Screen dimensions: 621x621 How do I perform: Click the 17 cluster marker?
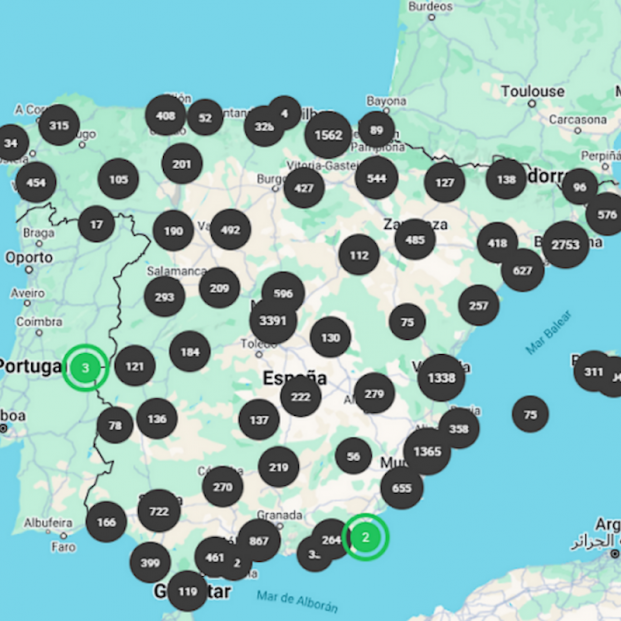(96, 224)
